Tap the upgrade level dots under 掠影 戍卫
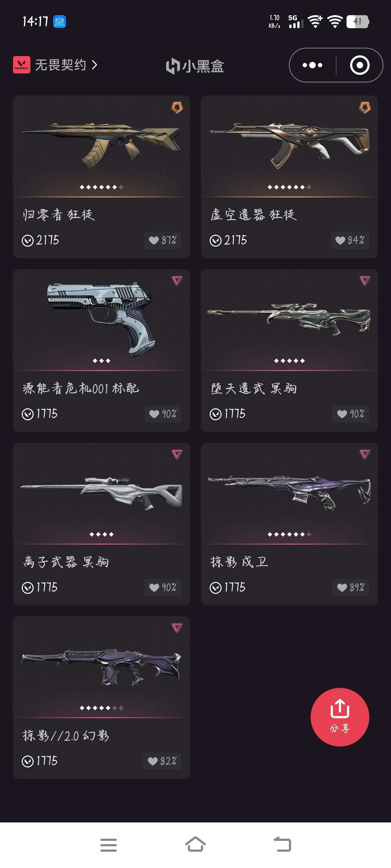The image size is (391, 868). 289,534
